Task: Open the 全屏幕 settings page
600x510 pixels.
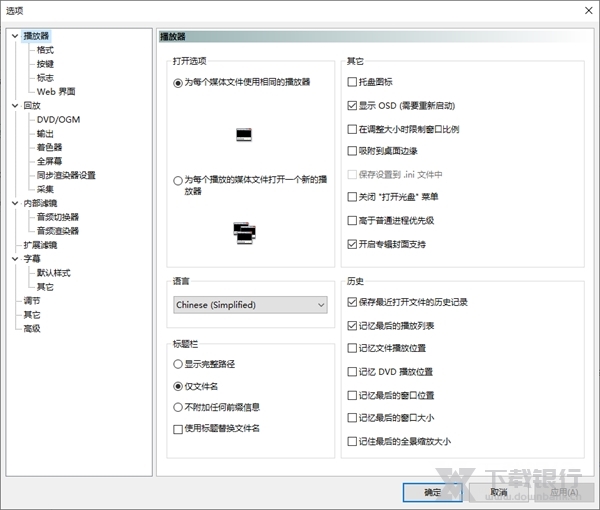Action: click(x=49, y=161)
